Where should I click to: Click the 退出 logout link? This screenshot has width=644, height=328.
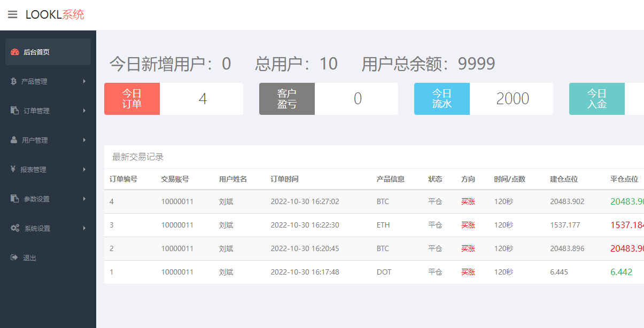point(29,258)
